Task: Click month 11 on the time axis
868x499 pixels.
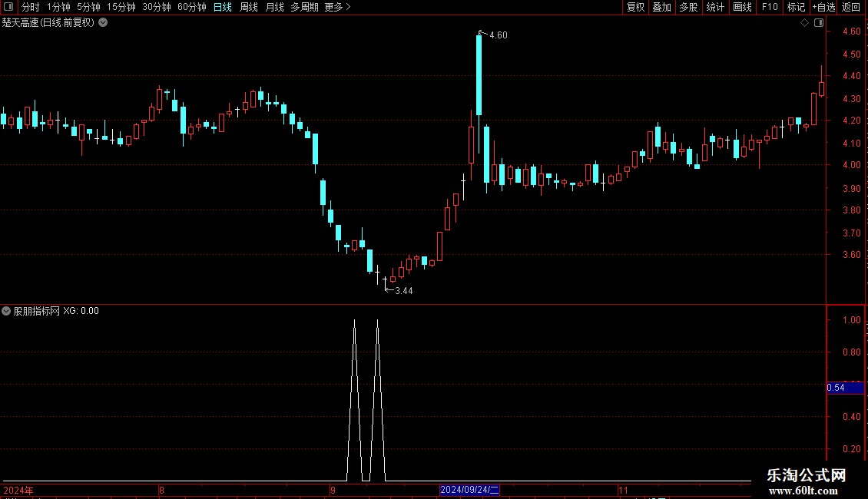Action: click(x=623, y=490)
